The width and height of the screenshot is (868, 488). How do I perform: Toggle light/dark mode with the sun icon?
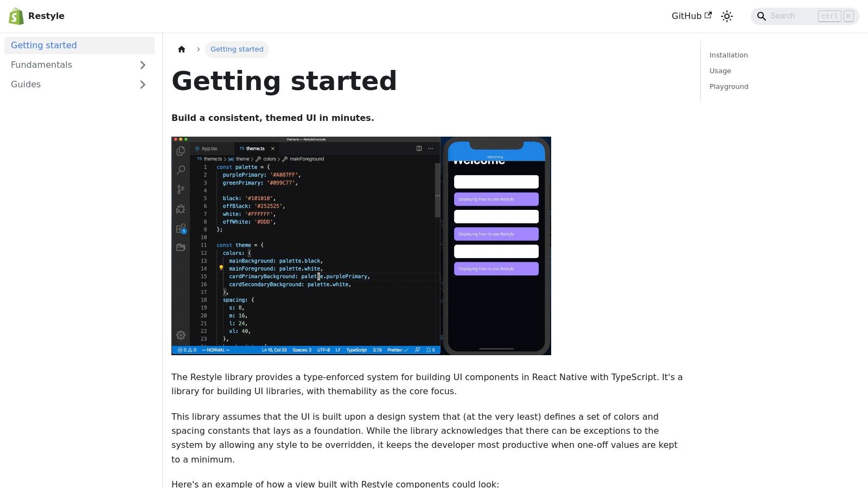[x=727, y=16]
